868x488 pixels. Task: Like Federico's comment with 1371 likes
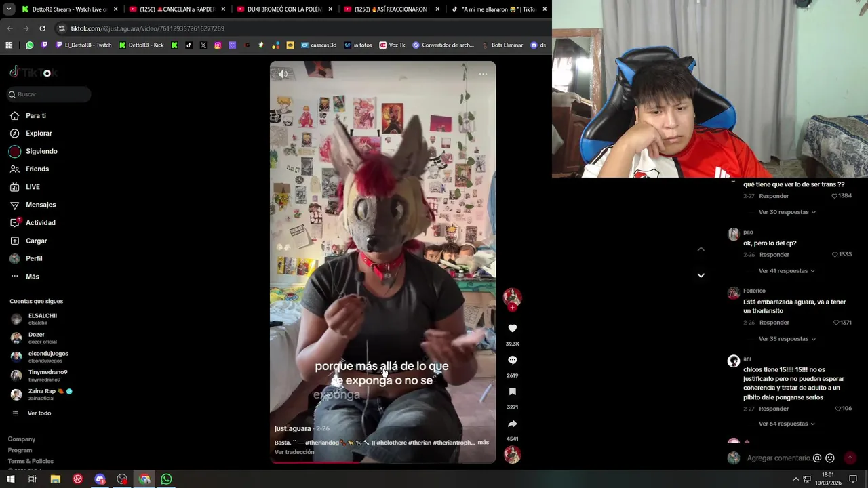point(836,323)
